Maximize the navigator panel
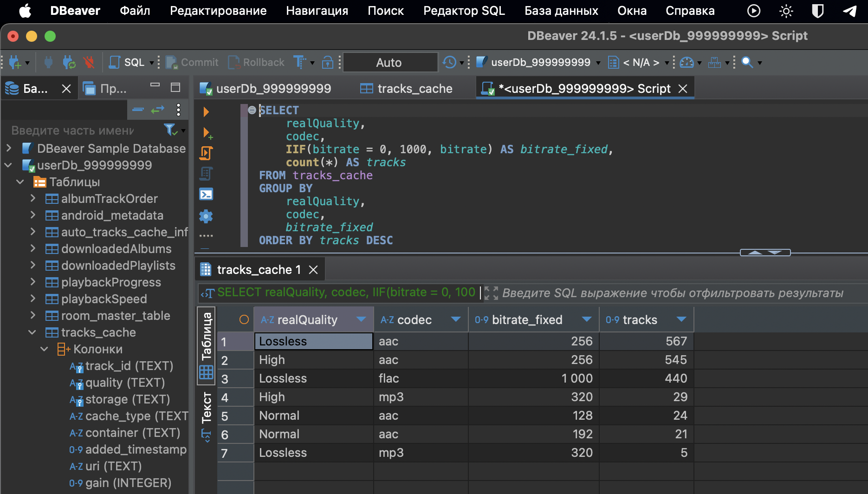Image resolution: width=868 pixels, height=494 pixels. click(175, 87)
